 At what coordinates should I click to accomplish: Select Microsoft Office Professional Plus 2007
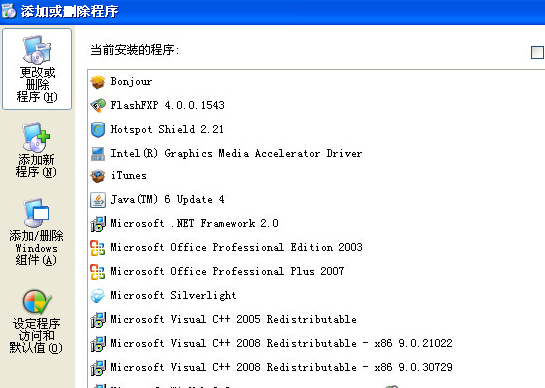coord(227,271)
